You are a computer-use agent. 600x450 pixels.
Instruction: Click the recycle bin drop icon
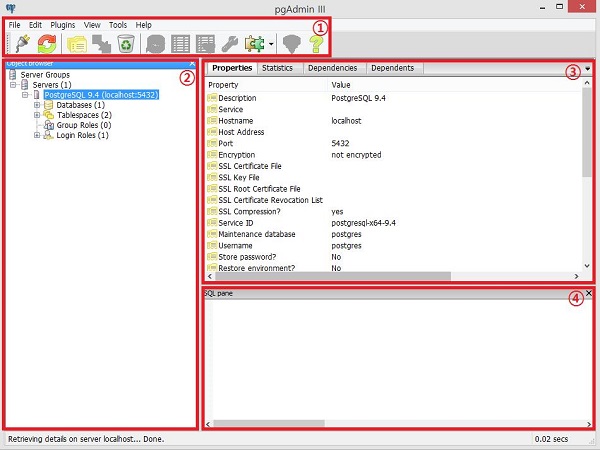point(126,44)
